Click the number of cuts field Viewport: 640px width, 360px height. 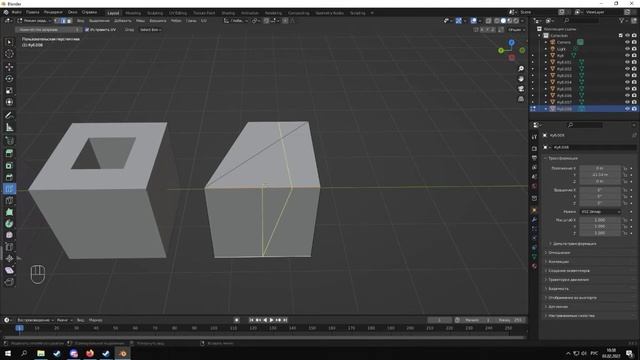point(49,30)
